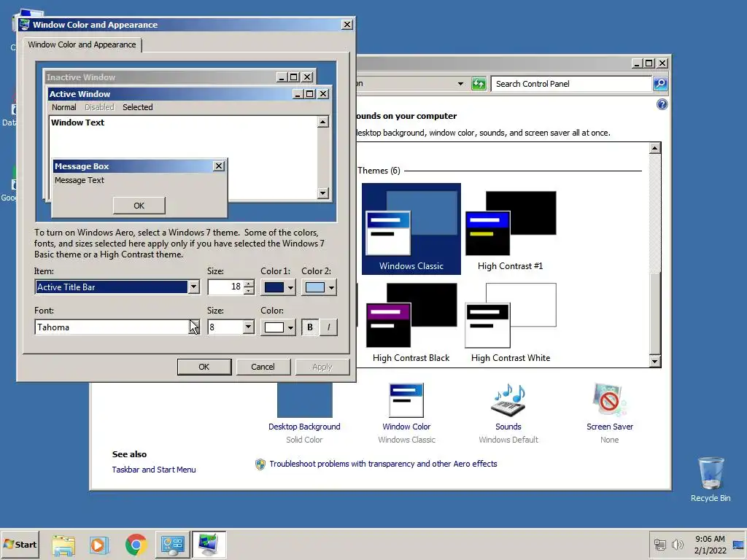Click the green refresh icon in Control Panel
Viewport: 747px width, 560px height.
click(479, 84)
